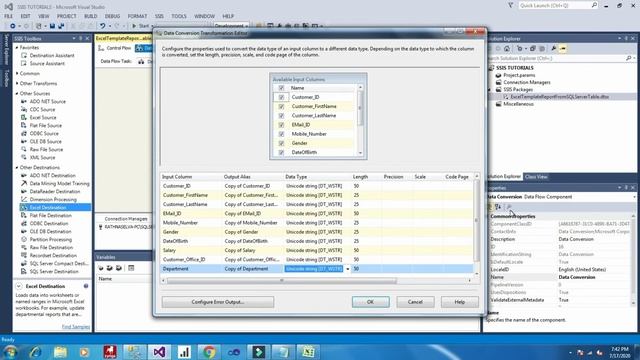This screenshot has width=640, height=360.
Task: Select the Excel Destination toolbox icon
Action: point(24,207)
